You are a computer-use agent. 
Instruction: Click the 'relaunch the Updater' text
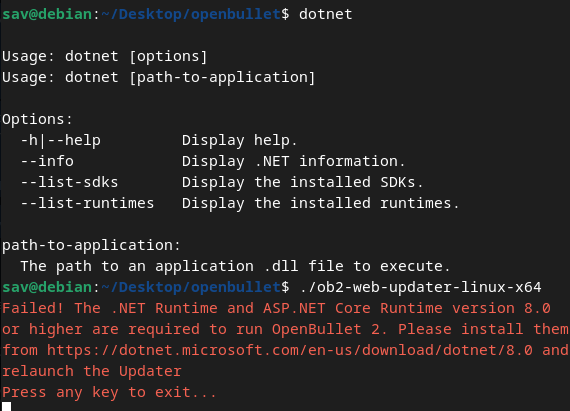[x=92, y=371]
